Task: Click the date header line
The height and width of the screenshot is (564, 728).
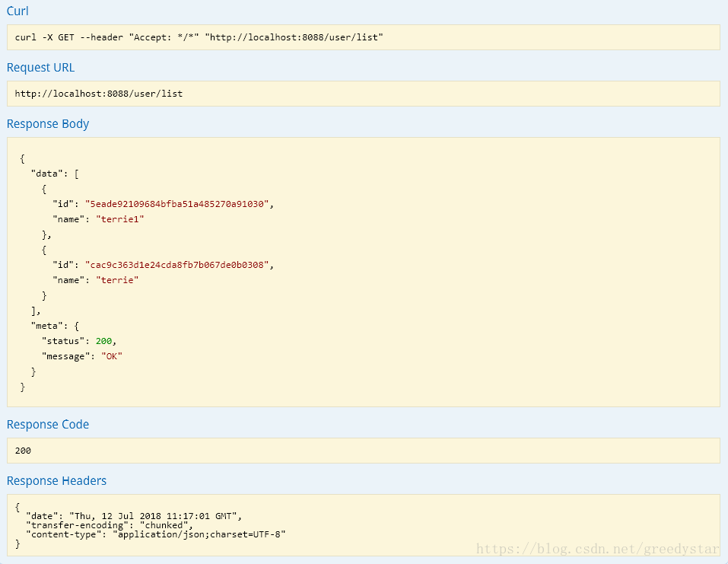Action: (x=134, y=516)
